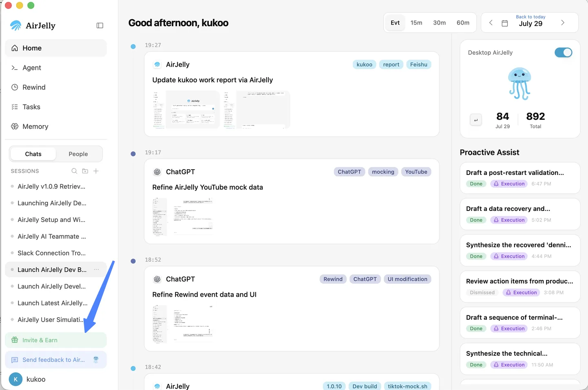Image resolution: width=588 pixels, height=390 pixels.
Task: Click the YouTube tag
Action: point(416,172)
